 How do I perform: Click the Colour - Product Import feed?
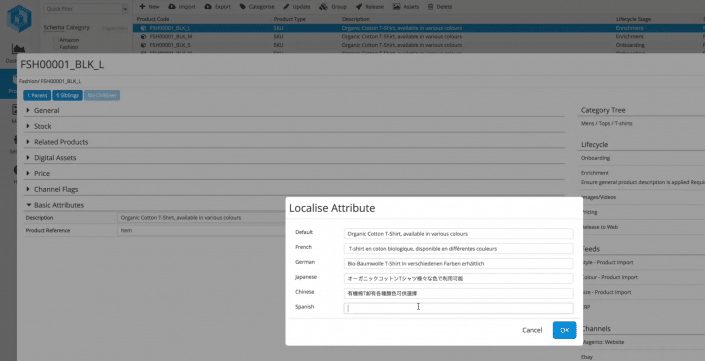coord(609,277)
